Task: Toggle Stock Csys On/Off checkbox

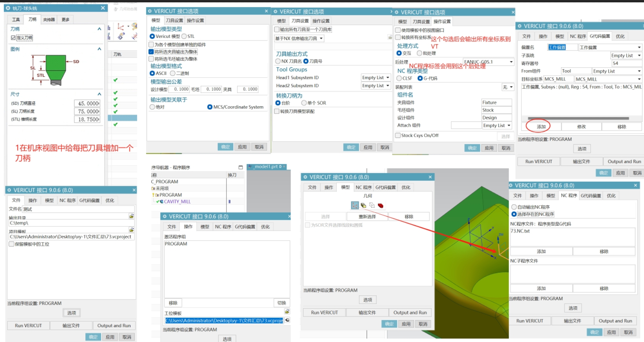Action: tap(398, 136)
